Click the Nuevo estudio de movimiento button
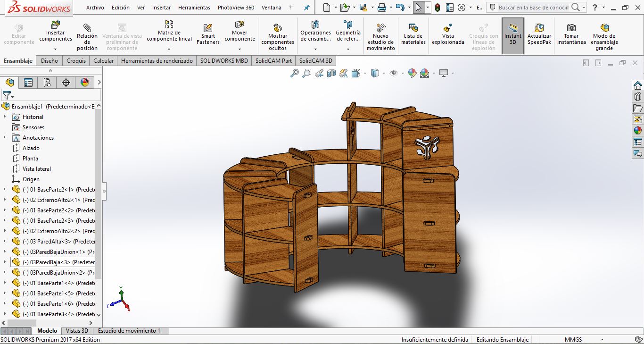644x344 pixels. pyautogui.click(x=380, y=28)
